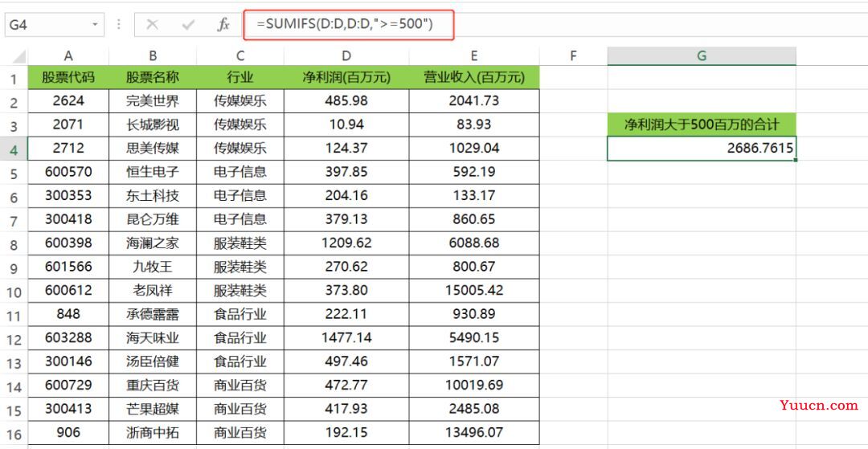Select column B header
This screenshot has height=449, width=868.
click(x=153, y=56)
